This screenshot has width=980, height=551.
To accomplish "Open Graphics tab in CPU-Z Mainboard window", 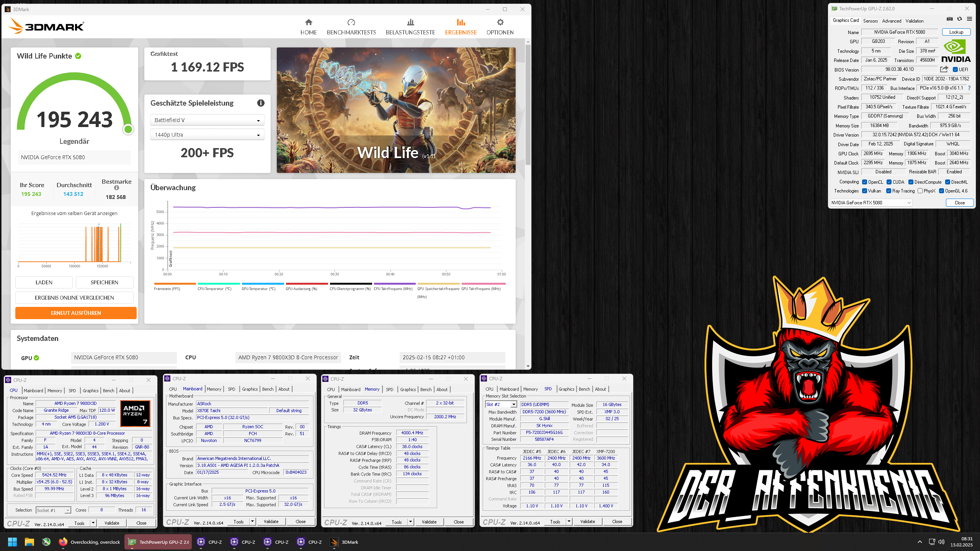I will [250, 389].
